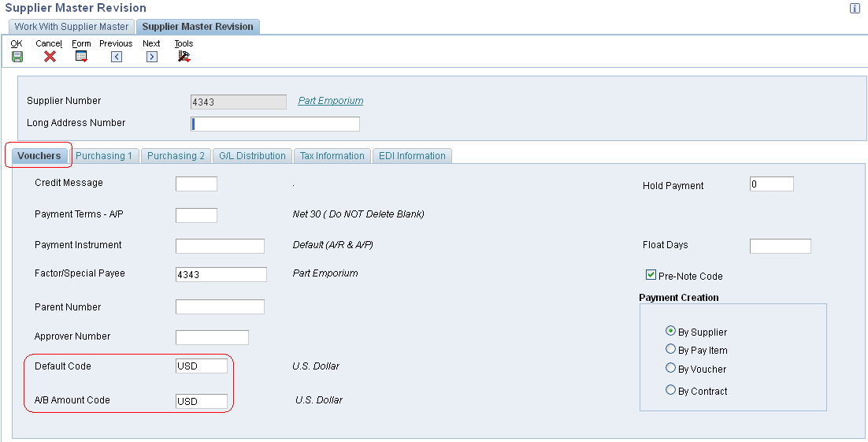Click the Form text label in toolbar
868x442 pixels.
coord(81,43)
